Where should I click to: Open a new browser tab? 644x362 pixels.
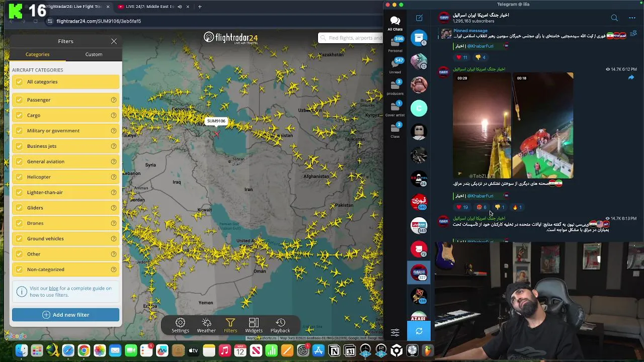[x=200, y=7]
